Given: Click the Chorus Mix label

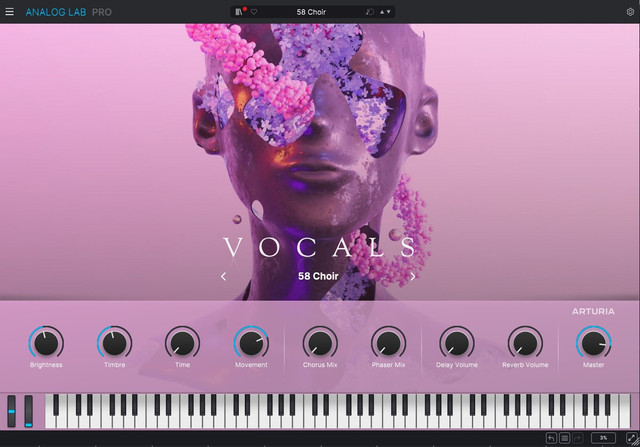Looking at the screenshot, I should pyautogui.click(x=320, y=365).
